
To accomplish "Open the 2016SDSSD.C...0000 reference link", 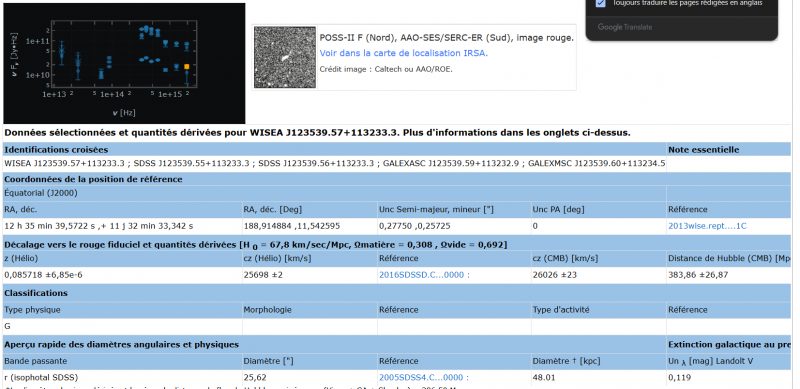I will point(424,275).
